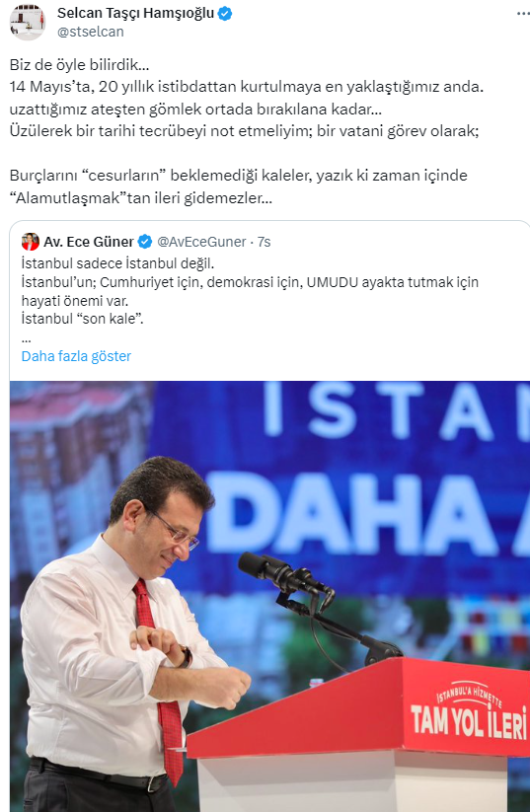Click the quoted tweet text İstanbul "son kale"

click(82, 319)
